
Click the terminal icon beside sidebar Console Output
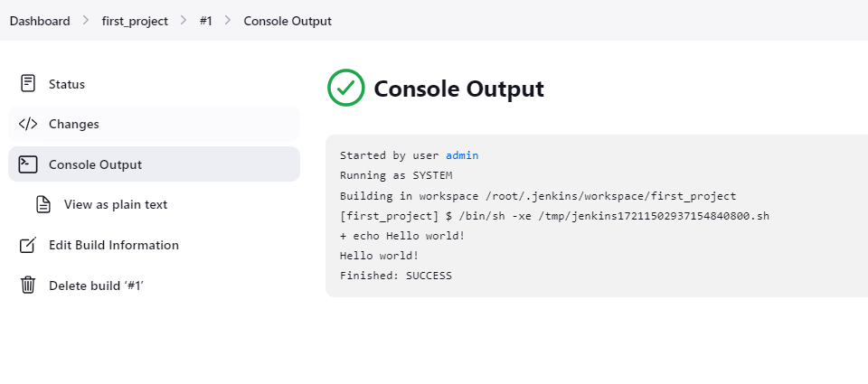click(x=28, y=164)
